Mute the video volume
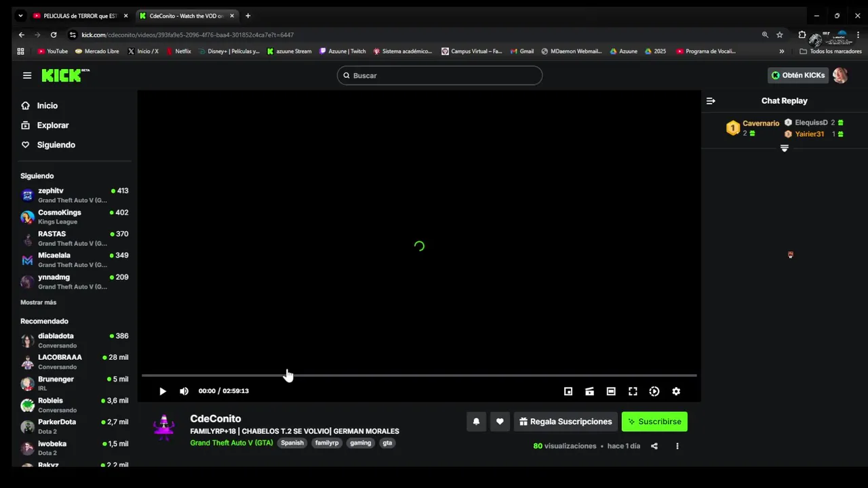868x488 pixels. 184,391
